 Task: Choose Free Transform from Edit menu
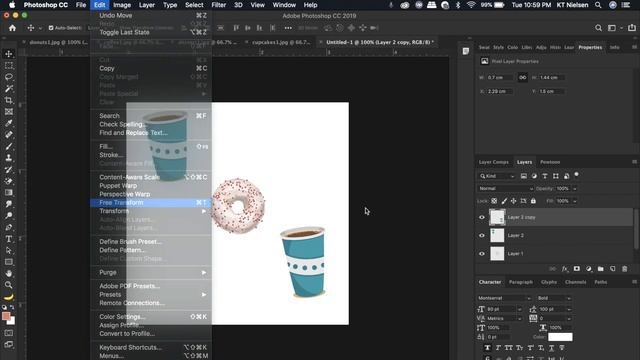point(151,202)
